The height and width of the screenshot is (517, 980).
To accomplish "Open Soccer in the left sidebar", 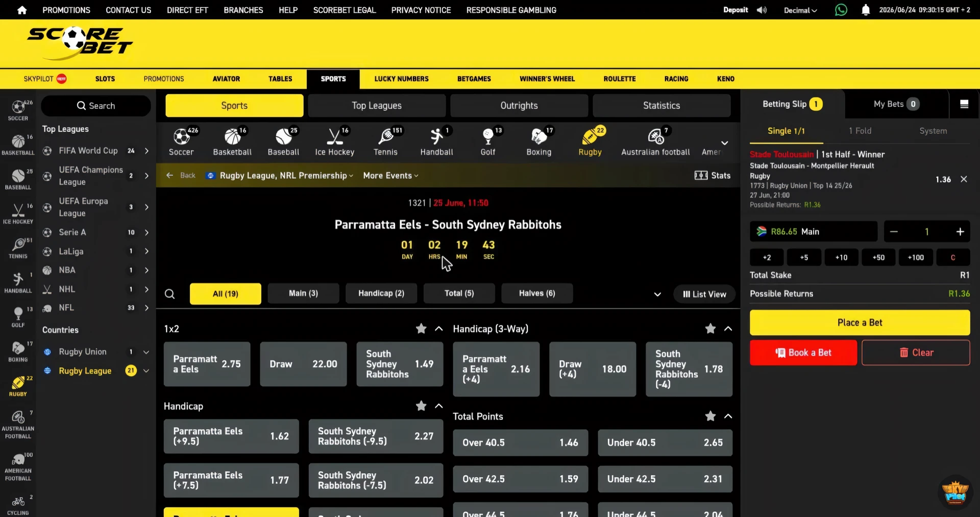I will (18, 110).
